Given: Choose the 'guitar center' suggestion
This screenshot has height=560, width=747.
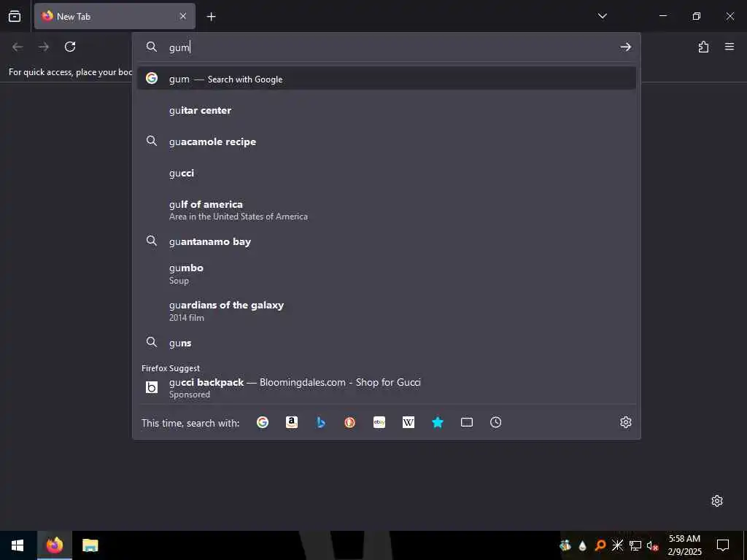Looking at the screenshot, I should click(x=387, y=111).
